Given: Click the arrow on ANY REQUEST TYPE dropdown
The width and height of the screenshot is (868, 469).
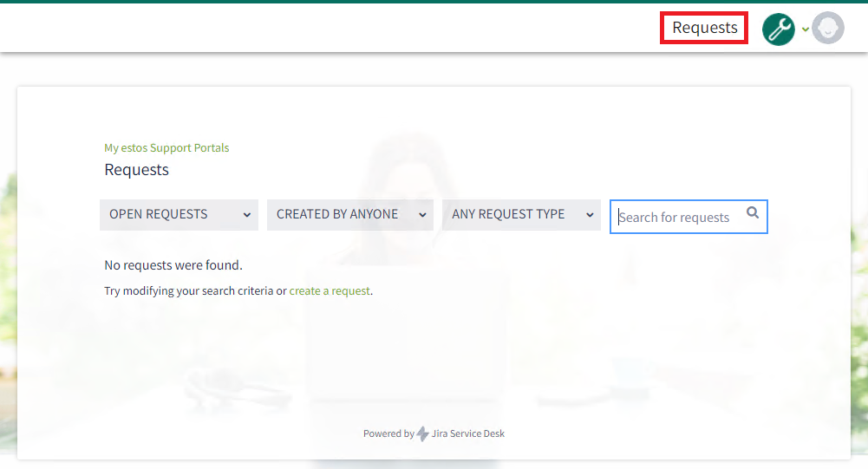Looking at the screenshot, I should 590,215.
